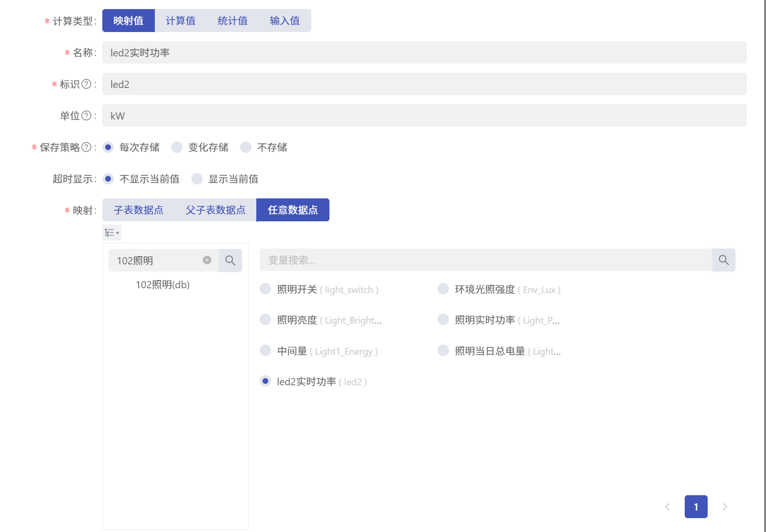
Task: Switch to the 输入值 calculation type
Action: (285, 21)
